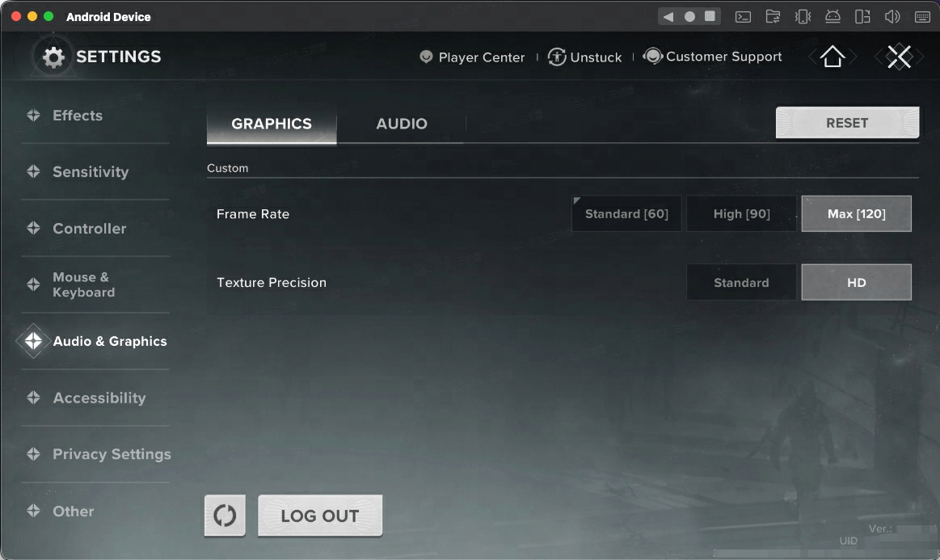Set Frame Rate to Standard [60]
Screen dimensions: 940x560
[x=626, y=214]
